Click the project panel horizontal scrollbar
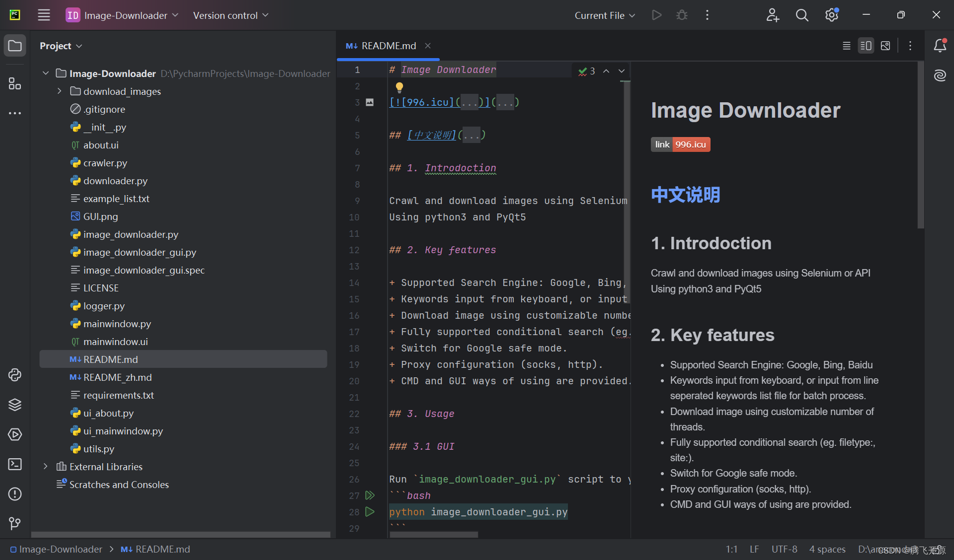954x560 pixels. click(181, 535)
